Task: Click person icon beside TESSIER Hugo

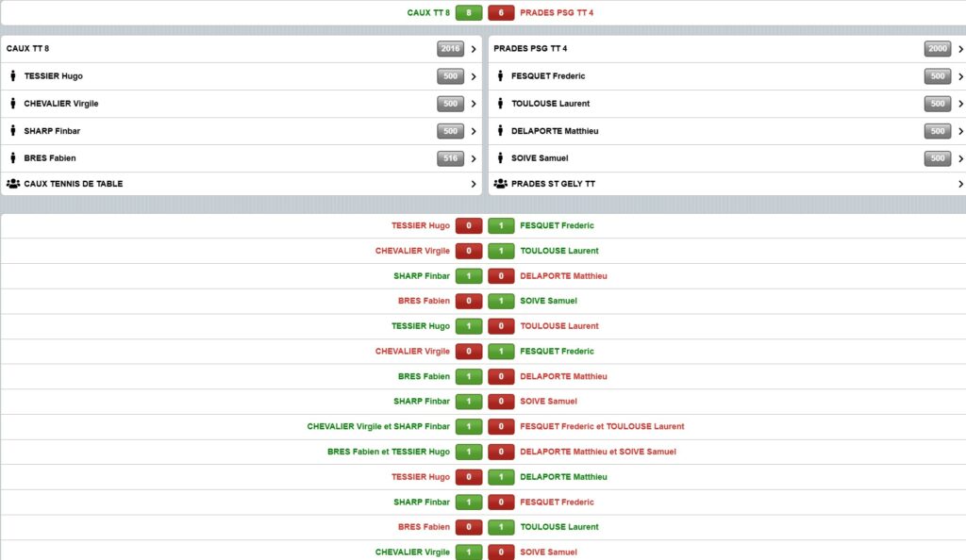Action: click(x=13, y=76)
